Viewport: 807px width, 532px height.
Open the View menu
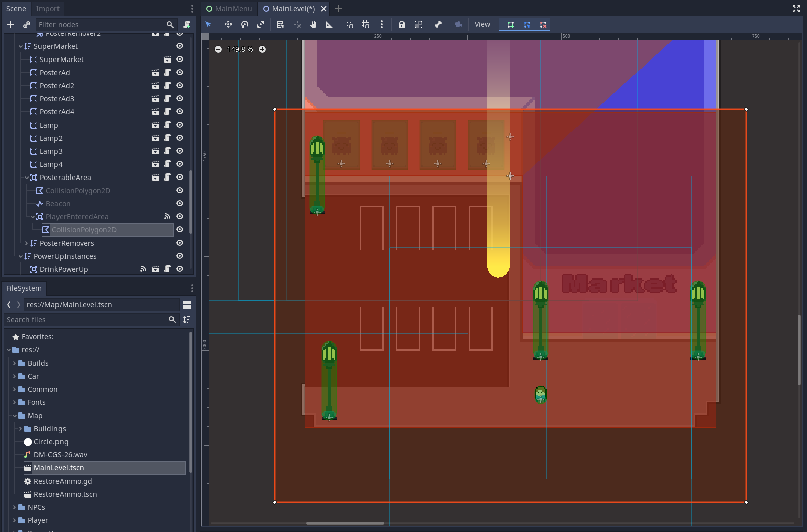click(482, 24)
